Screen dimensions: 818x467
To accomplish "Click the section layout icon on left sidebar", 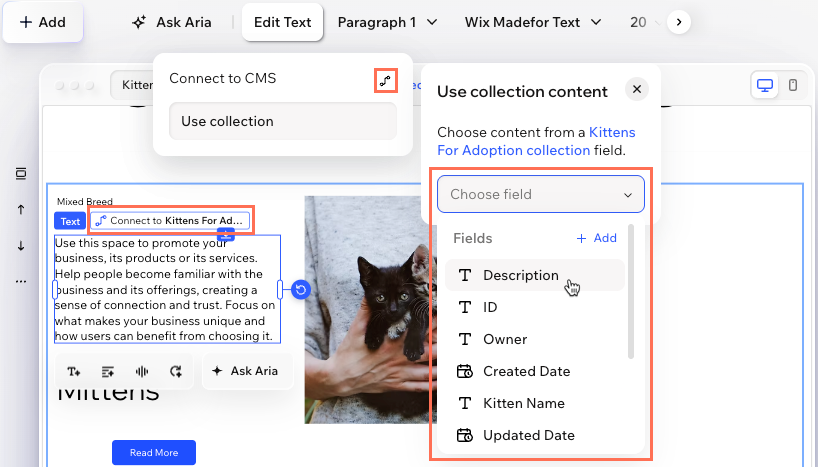I will tap(21, 173).
